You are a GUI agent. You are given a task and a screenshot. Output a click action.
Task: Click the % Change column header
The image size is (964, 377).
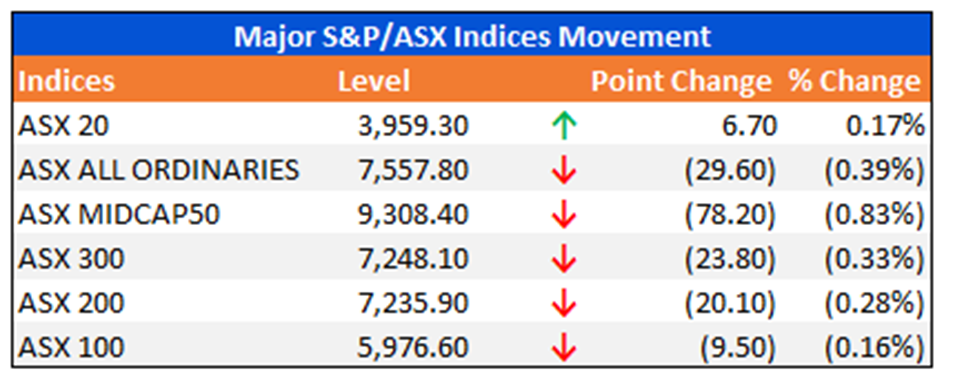click(x=855, y=82)
